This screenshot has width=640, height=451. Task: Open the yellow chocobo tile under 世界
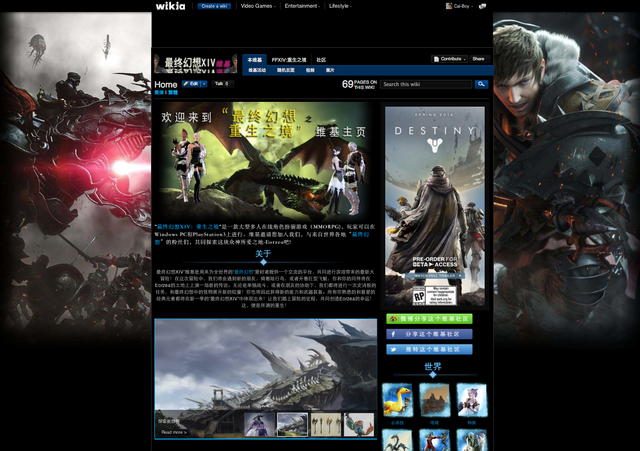(x=397, y=400)
